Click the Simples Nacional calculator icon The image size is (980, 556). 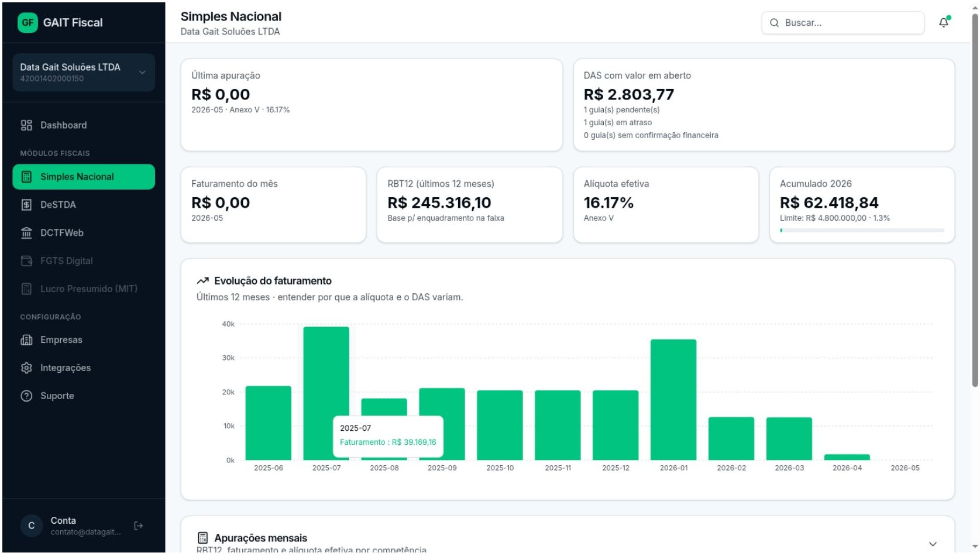click(x=26, y=177)
